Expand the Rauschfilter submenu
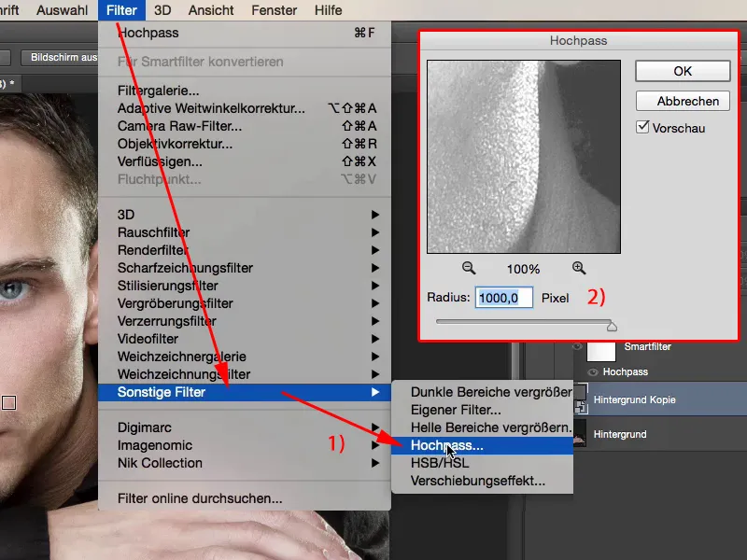747x560 pixels. point(245,232)
